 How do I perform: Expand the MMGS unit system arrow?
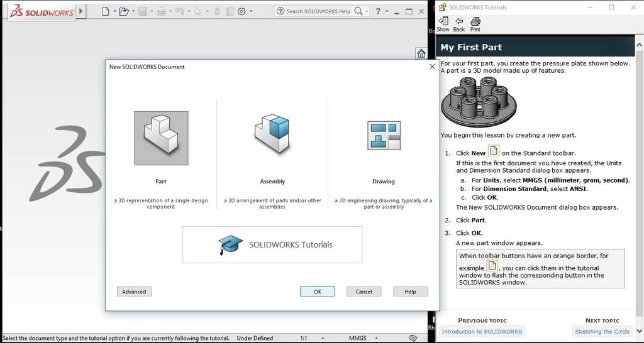coord(377,339)
